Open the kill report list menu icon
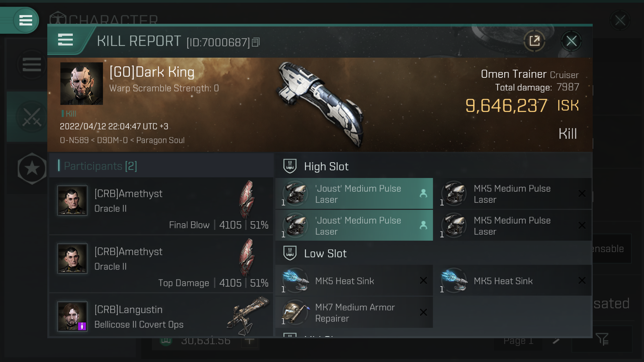644x362 pixels. (65, 40)
